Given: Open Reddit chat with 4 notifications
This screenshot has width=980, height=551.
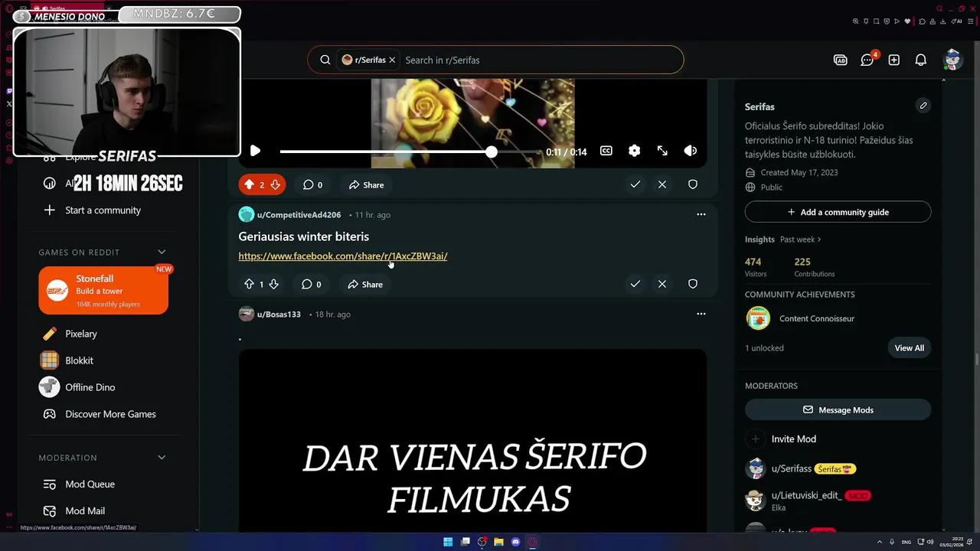Looking at the screenshot, I should [867, 60].
